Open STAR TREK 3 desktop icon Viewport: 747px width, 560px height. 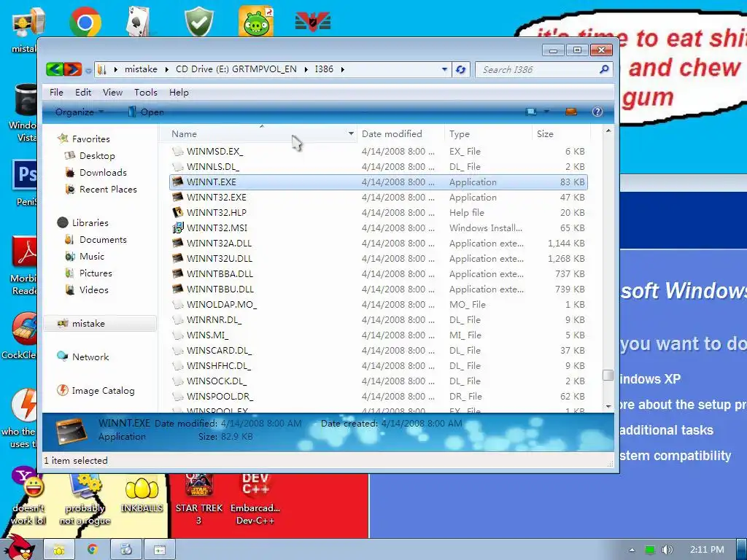point(198,500)
